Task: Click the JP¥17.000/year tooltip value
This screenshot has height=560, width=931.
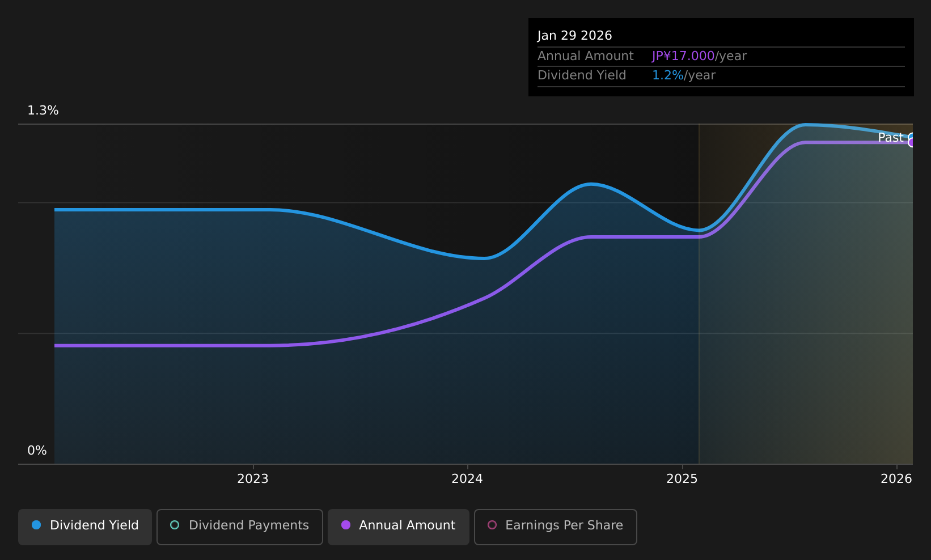Action: [699, 56]
